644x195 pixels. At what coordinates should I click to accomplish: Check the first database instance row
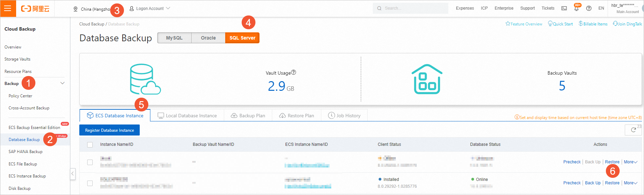coord(90,162)
